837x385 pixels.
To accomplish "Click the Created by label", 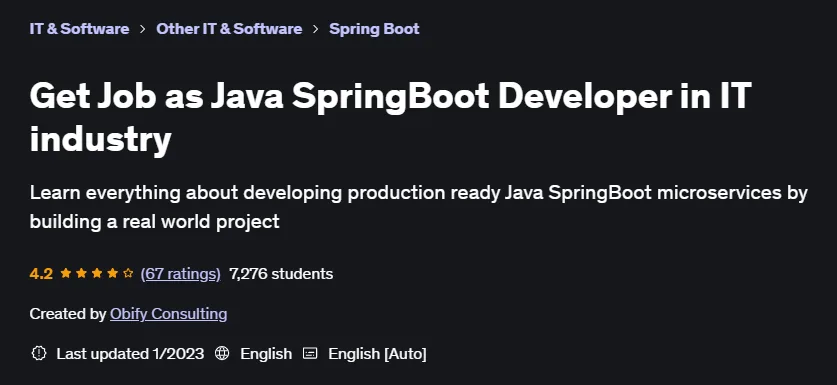I will (68, 313).
